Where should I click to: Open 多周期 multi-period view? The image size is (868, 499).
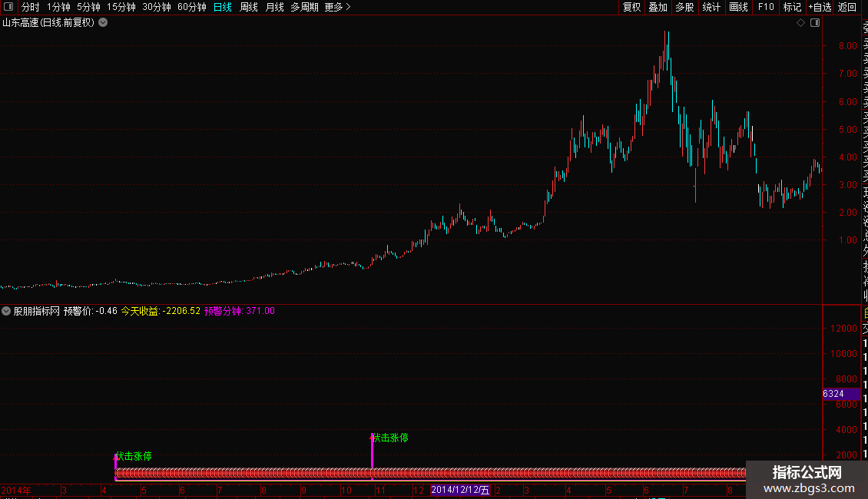click(304, 7)
